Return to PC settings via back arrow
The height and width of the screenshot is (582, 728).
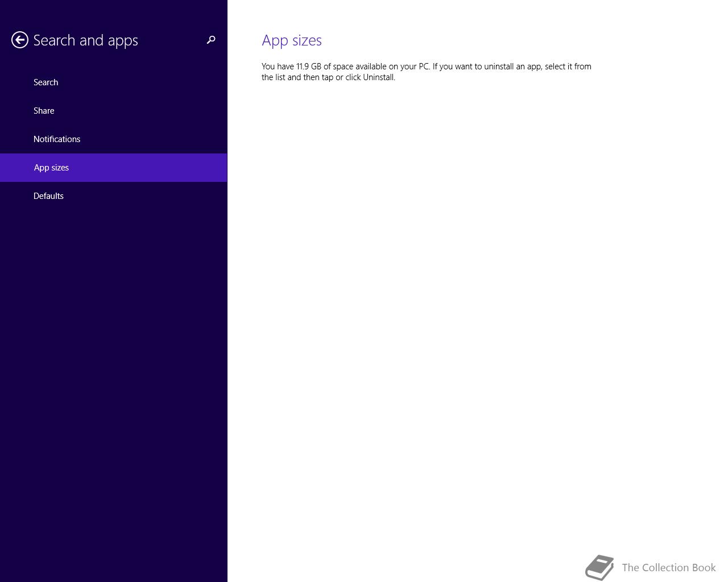pyautogui.click(x=20, y=40)
